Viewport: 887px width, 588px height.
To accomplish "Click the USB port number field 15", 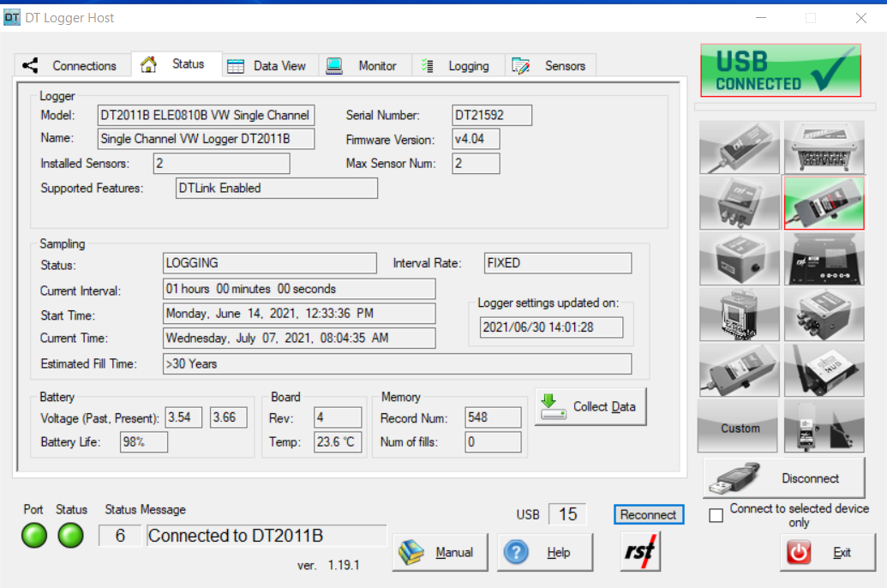I will 567,514.
